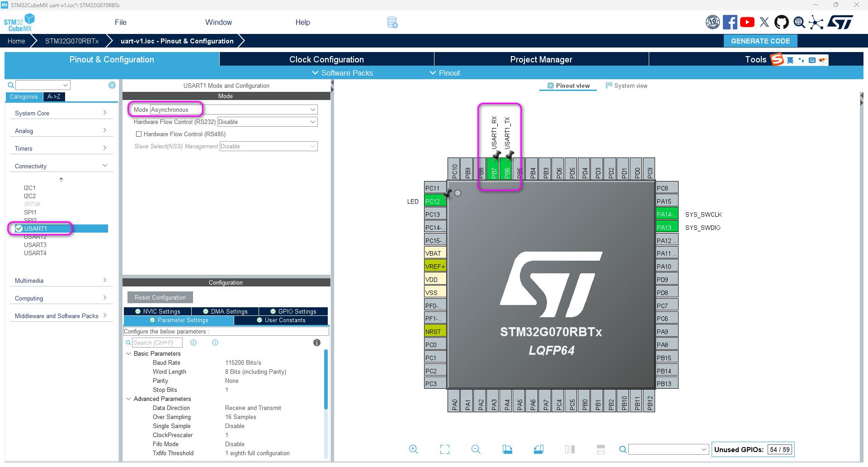Viewport: 868px width, 467px height.
Task: Open the Help menu
Action: 303,22
